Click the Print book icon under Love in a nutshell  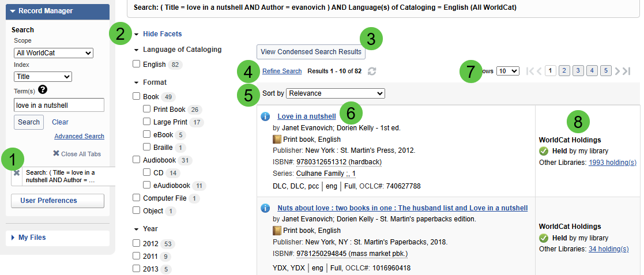click(x=277, y=139)
